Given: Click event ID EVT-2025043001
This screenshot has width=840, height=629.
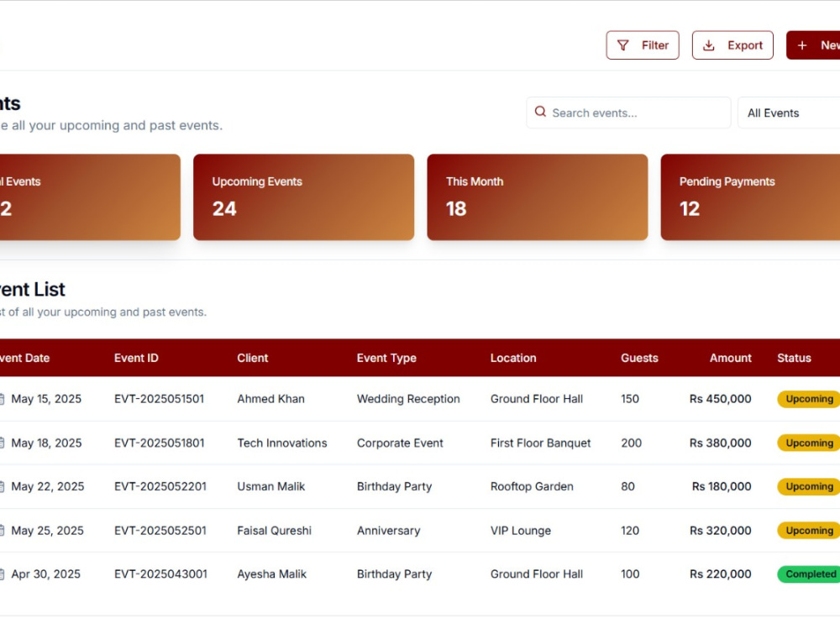Looking at the screenshot, I should click(160, 574).
